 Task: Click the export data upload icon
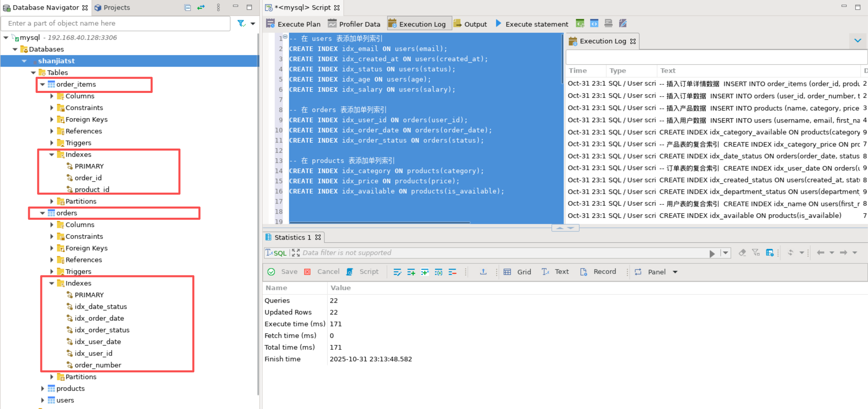483,272
